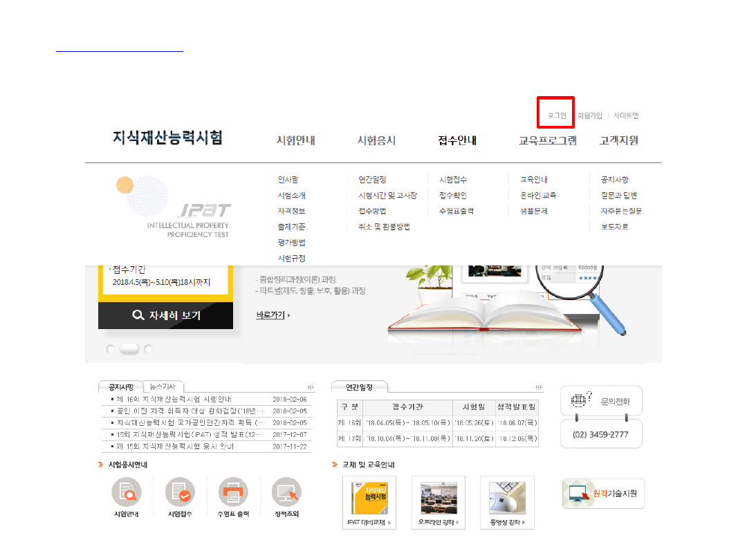Select the first banner slide indicator
The height and width of the screenshot is (560, 747).
(x=111, y=349)
